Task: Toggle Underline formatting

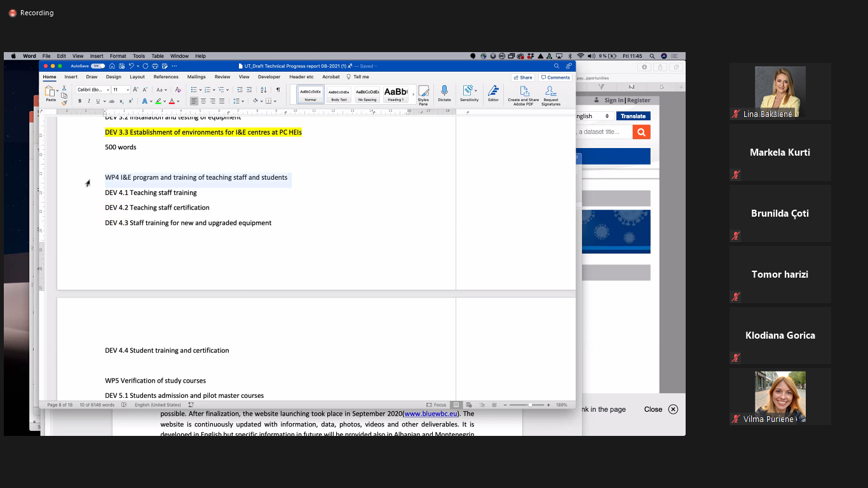Action: 98,101
